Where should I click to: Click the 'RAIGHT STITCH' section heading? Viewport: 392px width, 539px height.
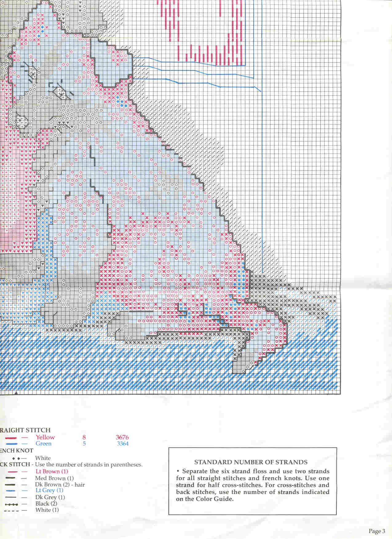tap(25, 430)
